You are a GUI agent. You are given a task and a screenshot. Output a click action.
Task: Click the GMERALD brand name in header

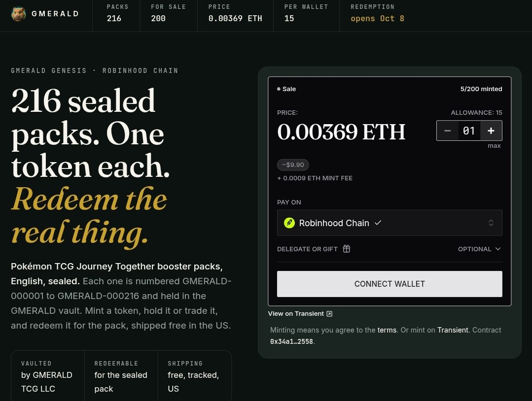coord(55,14)
